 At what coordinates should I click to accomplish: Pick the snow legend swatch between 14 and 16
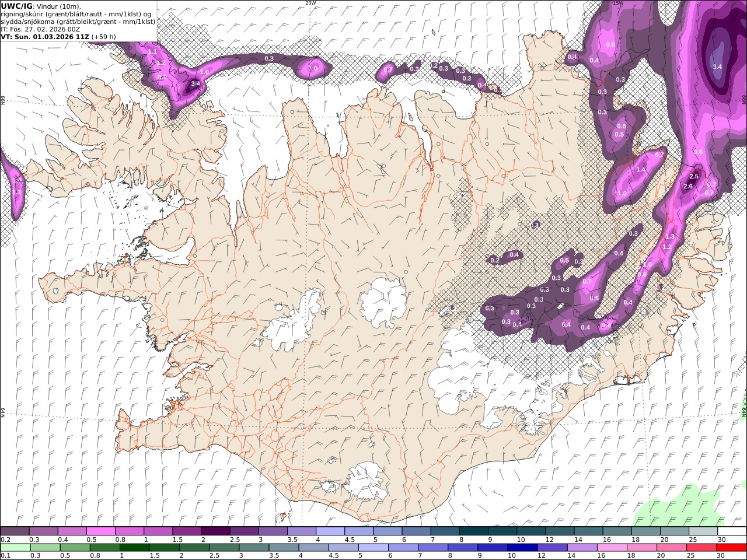[588, 531]
